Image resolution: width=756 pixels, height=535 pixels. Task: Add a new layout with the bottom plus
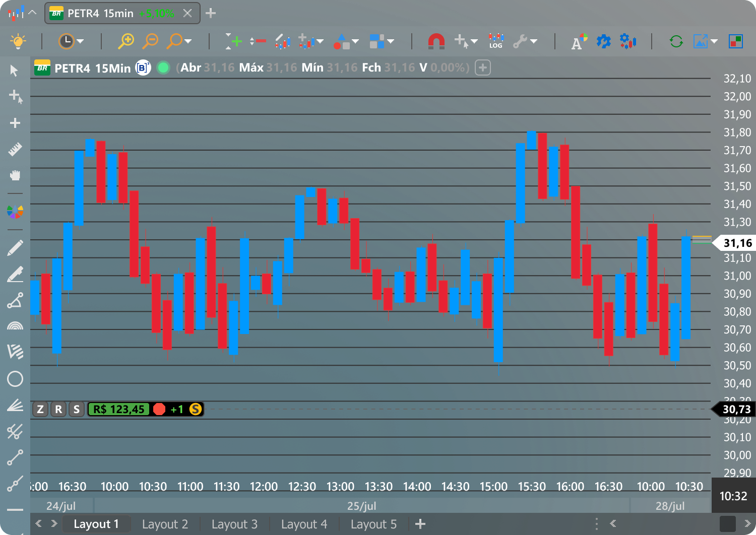420,524
